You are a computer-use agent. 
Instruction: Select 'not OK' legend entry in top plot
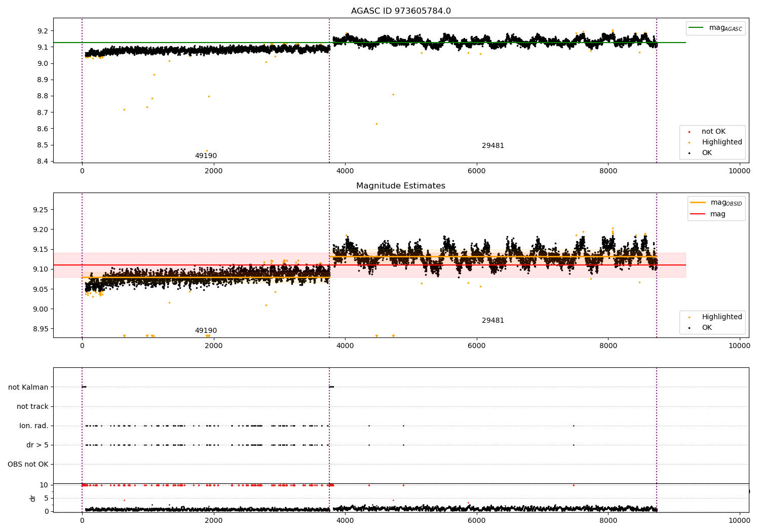[713, 132]
